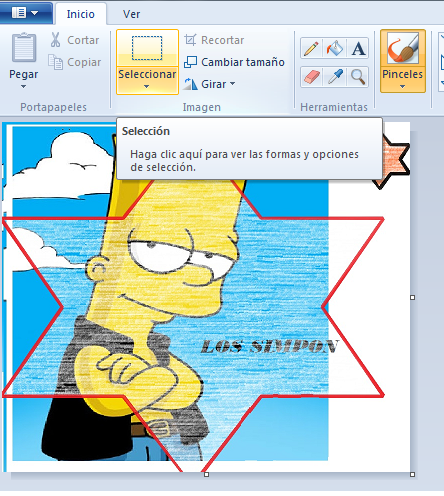Click the Pegar clipboard icon
The height and width of the screenshot is (496, 444).
tap(24, 47)
